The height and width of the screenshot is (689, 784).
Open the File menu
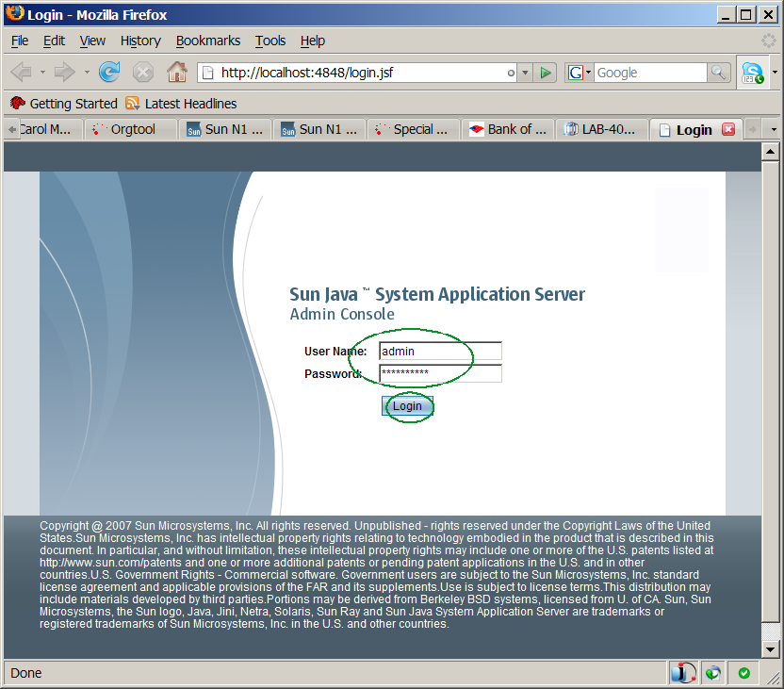point(20,41)
